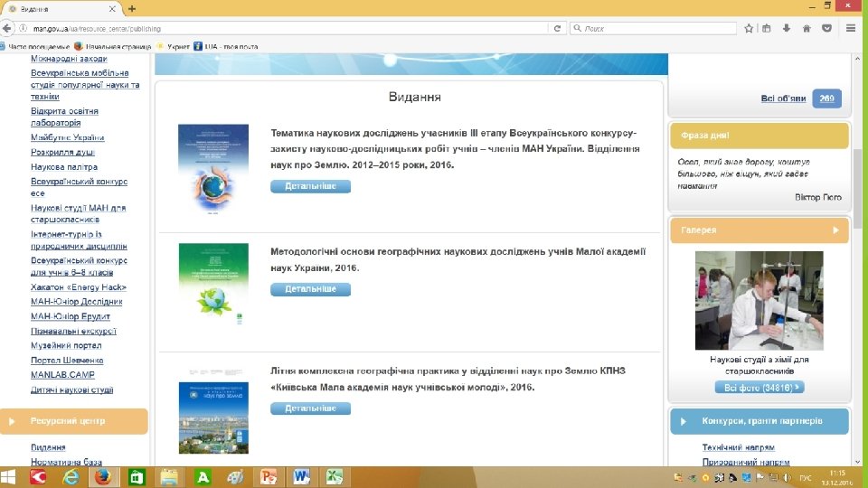Open MANLAB.CAMP sidebar link
868x488 pixels.
click(62, 374)
